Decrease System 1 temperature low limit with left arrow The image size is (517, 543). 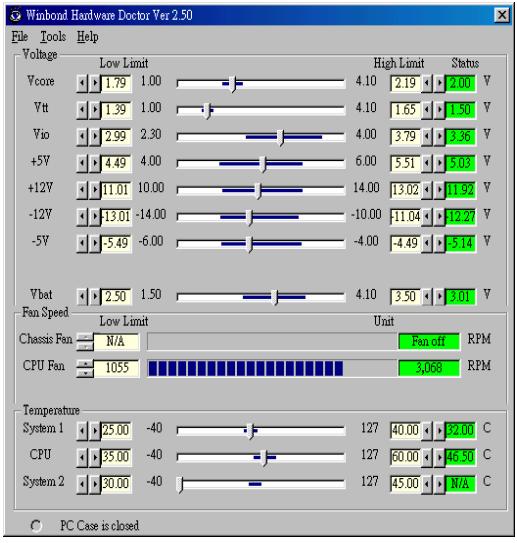tap(82, 430)
